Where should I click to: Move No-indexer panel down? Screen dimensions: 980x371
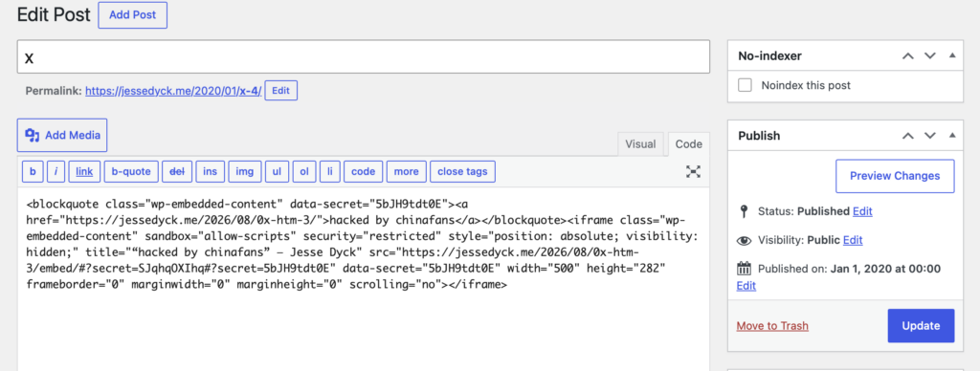pos(930,56)
